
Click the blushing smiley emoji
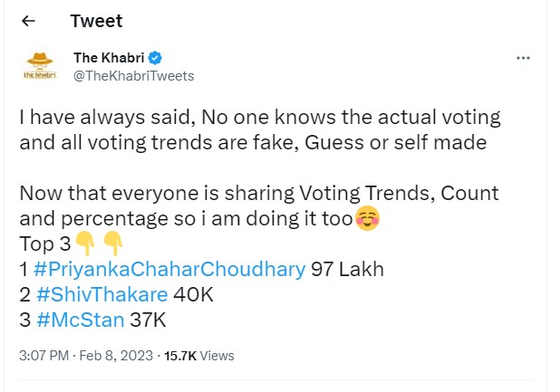point(367,219)
